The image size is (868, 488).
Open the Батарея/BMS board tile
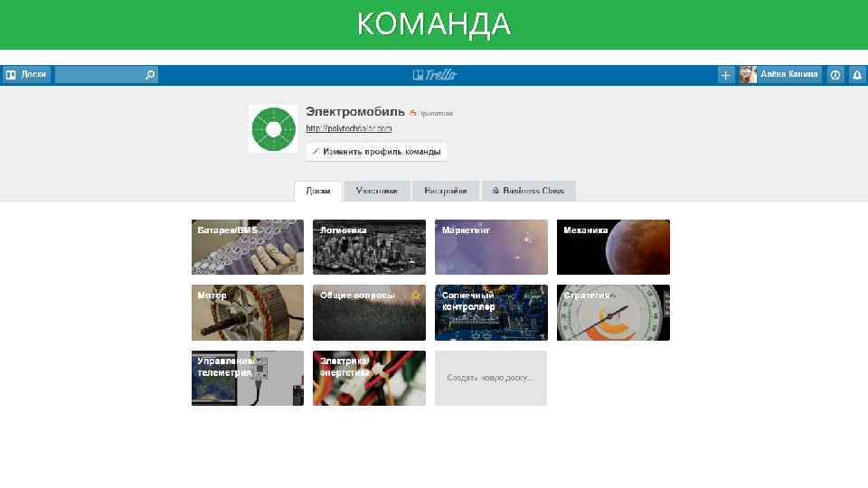[248, 248]
